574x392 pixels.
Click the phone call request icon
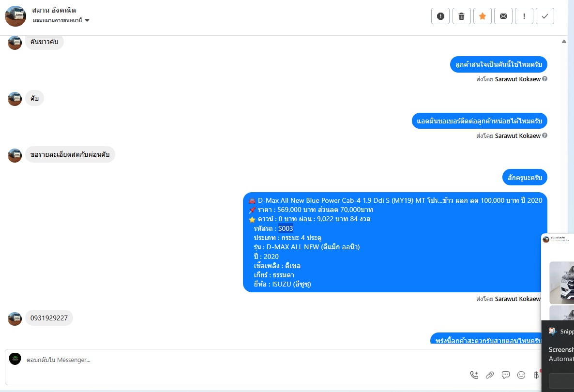tap(474, 375)
